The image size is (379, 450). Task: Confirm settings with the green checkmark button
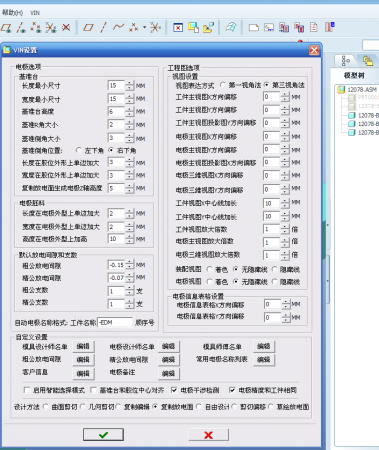(103, 435)
